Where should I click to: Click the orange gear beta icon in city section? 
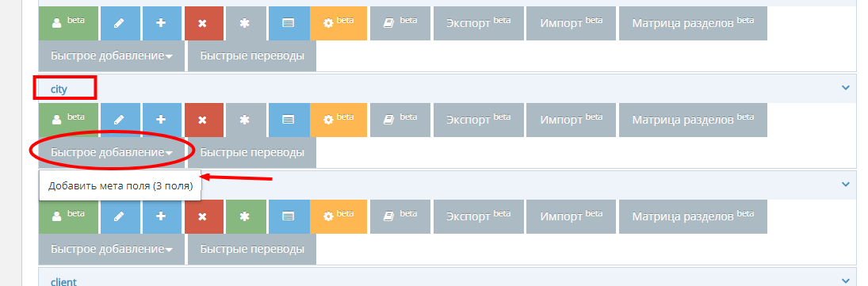pyautogui.click(x=338, y=120)
